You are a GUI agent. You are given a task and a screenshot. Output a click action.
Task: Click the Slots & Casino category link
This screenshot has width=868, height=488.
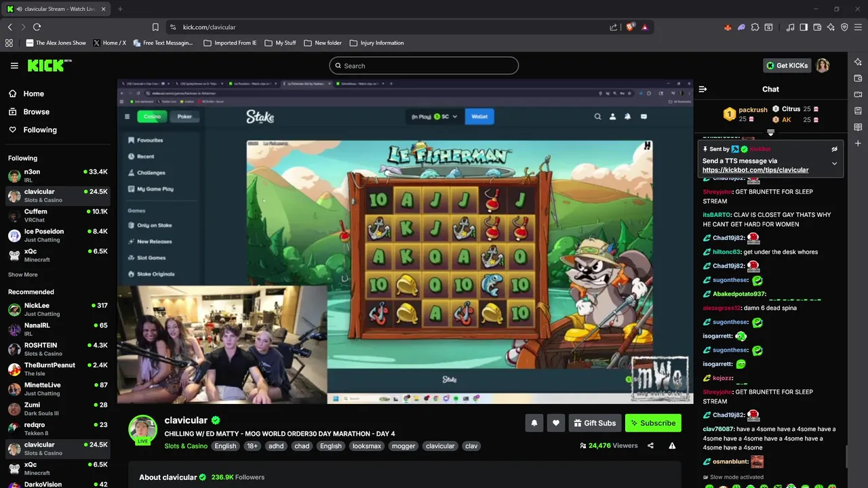tap(186, 446)
